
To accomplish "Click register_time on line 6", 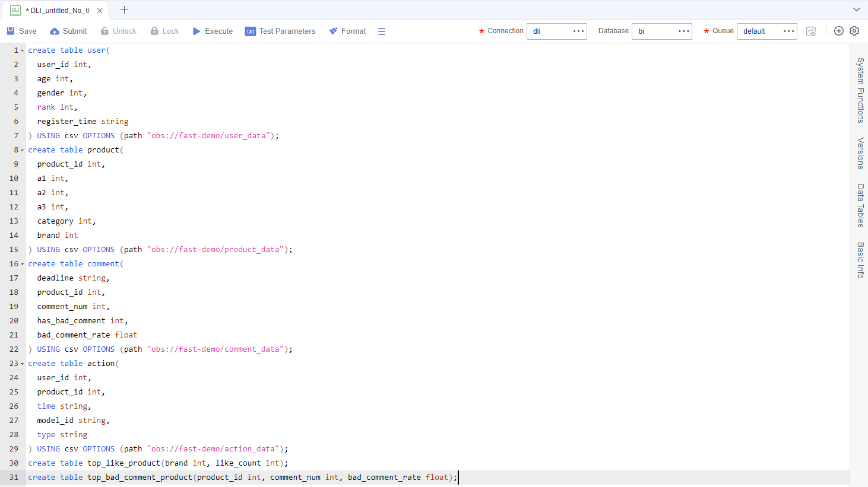I will pos(66,122).
